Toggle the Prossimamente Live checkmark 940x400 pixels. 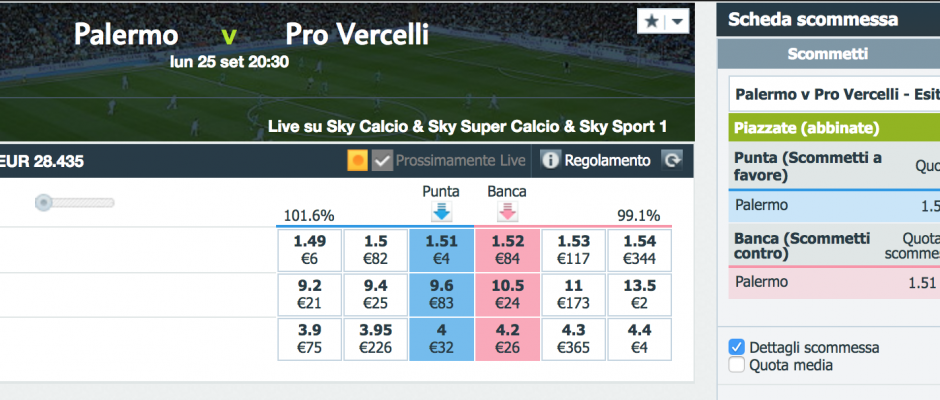pyautogui.click(x=382, y=160)
